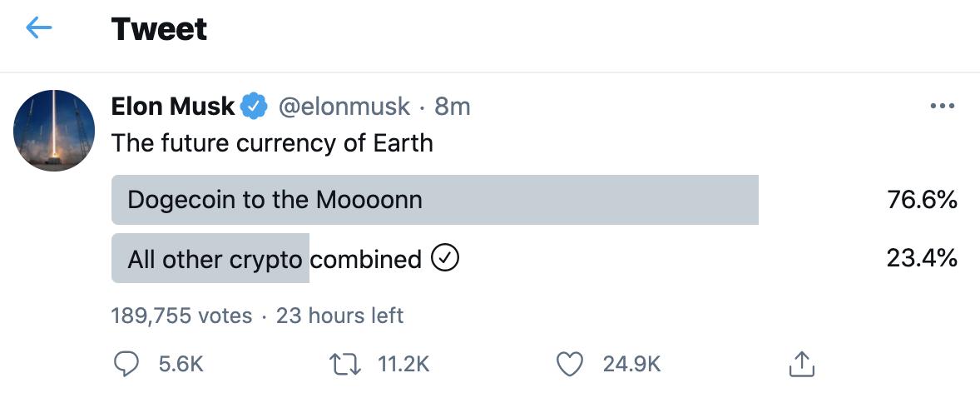
Task: Click the 23.4% poll result
Action: tap(922, 260)
